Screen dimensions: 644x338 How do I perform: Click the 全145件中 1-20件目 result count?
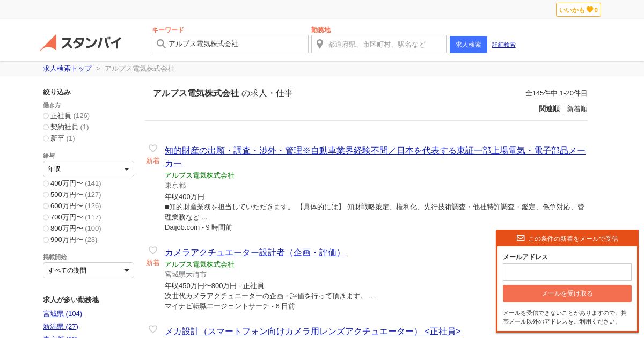tap(557, 93)
